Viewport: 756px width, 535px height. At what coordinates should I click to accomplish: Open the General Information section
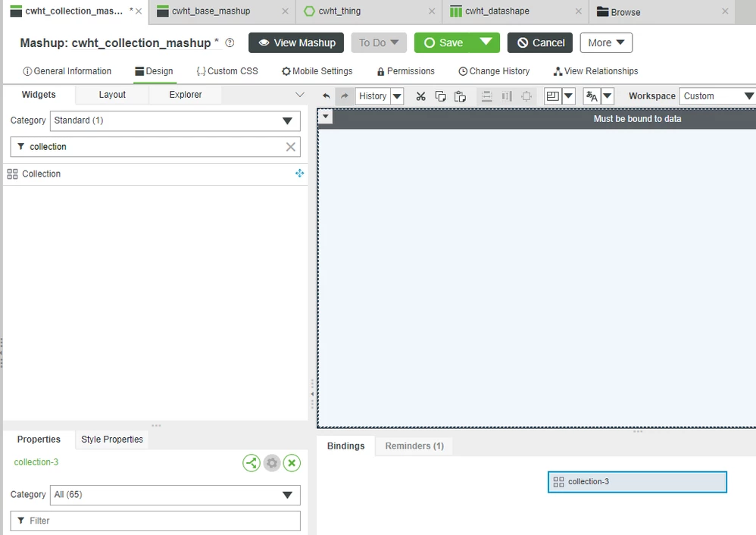67,71
